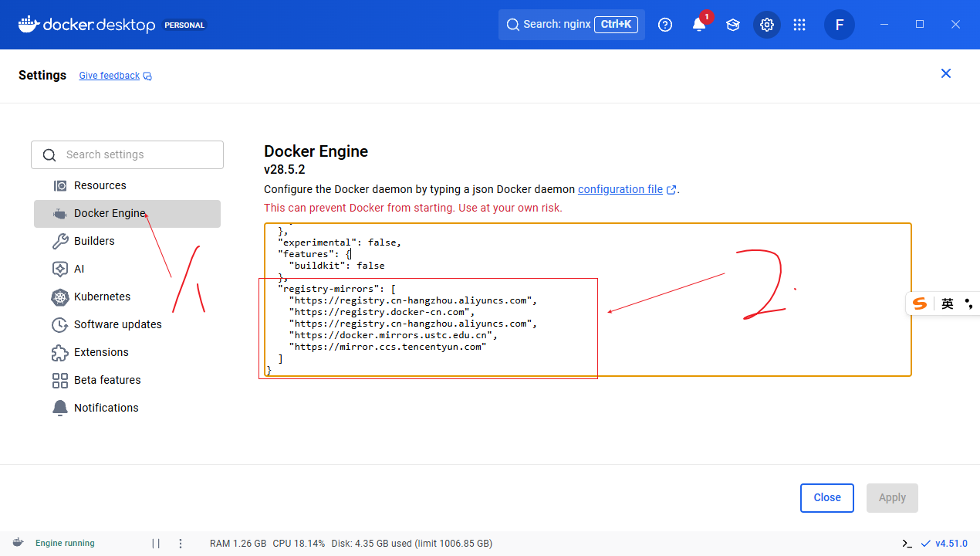Screen dimensions: 980x556
Task: Open the user account avatar F
Action: [840, 25]
